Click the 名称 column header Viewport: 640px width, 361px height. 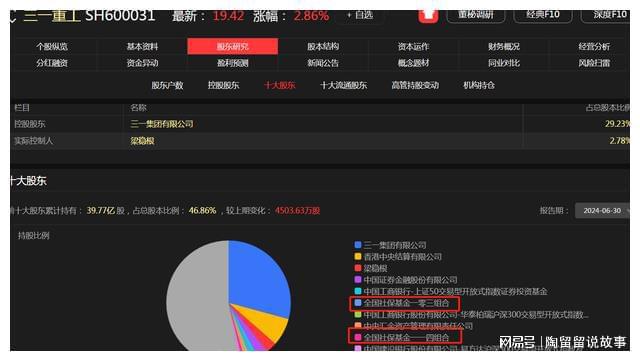point(138,108)
